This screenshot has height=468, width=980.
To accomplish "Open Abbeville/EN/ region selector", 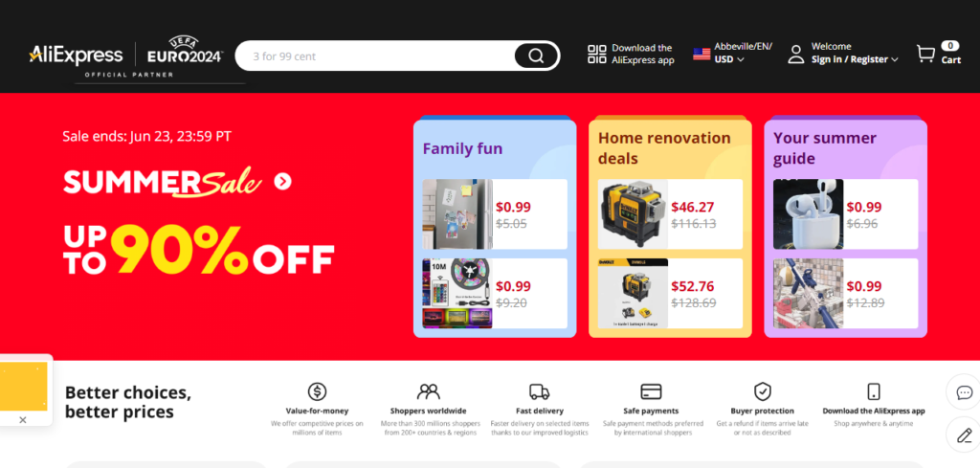I will click(x=743, y=46).
